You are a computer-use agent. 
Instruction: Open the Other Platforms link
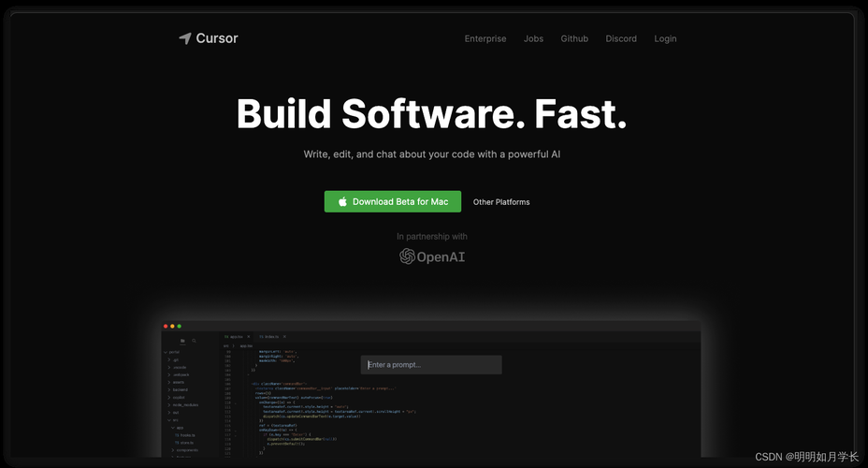[x=501, y=202]
